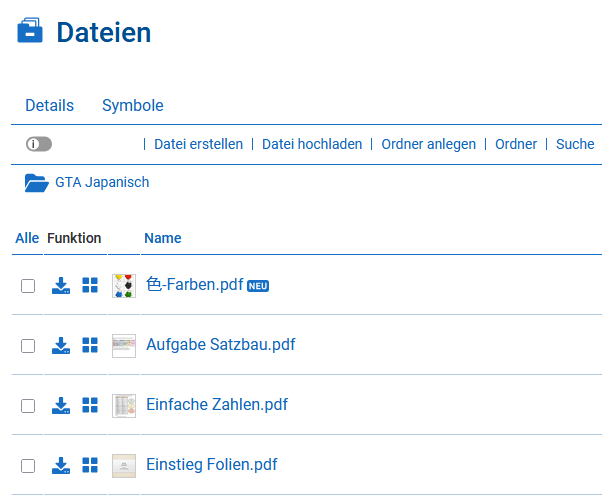The height and width of the screenshot is (495, 602).
Task: Click the Datei hochladen link
Action: click(312, 144)
